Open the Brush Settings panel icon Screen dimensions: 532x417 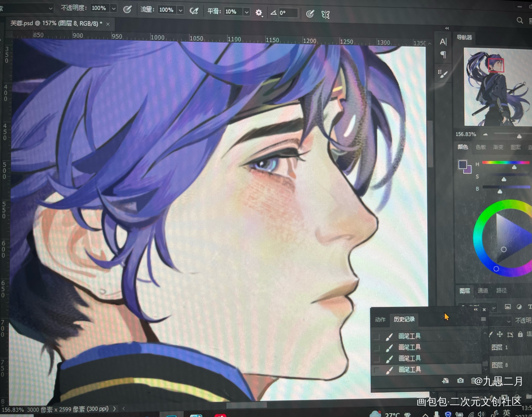point(443,74)
